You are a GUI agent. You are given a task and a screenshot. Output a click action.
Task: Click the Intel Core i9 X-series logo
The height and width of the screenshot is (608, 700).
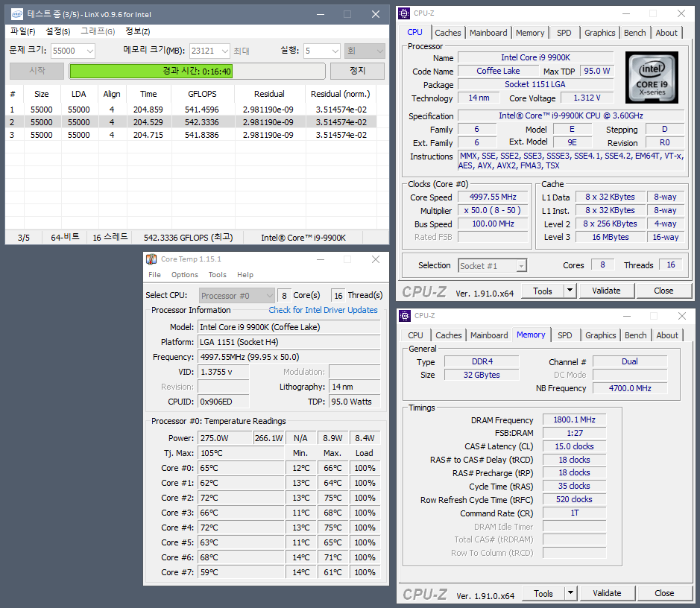click(x=652, y=77)
